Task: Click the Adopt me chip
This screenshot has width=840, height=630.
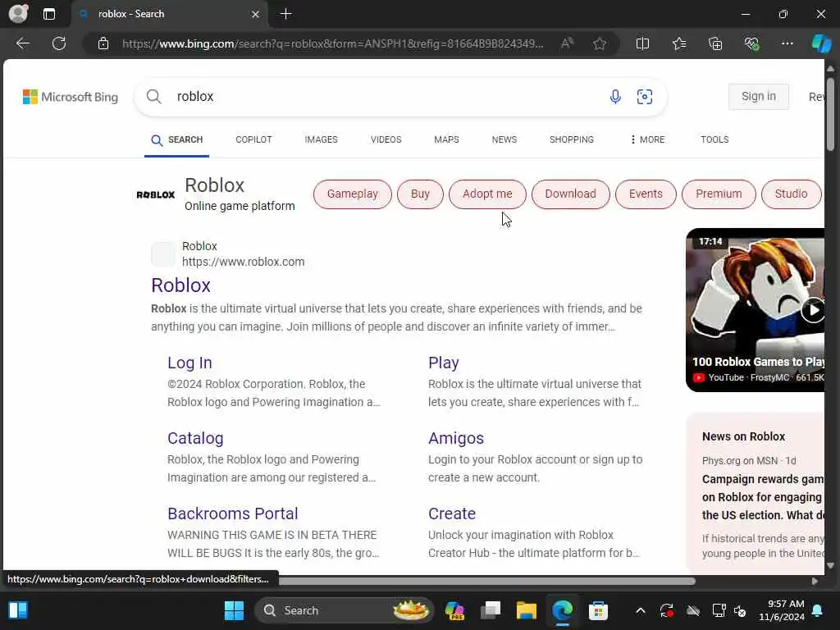Action: (487, 194)
